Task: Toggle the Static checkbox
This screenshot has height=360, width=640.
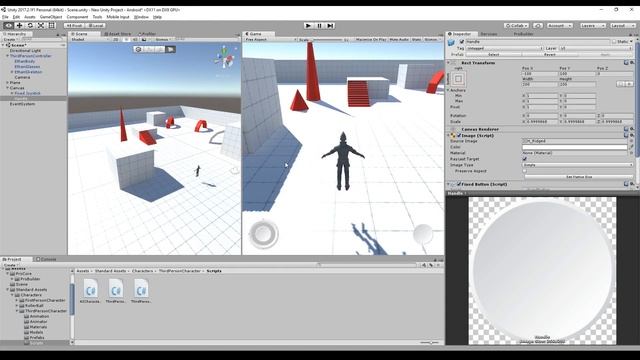Action: tap(614, 42)
